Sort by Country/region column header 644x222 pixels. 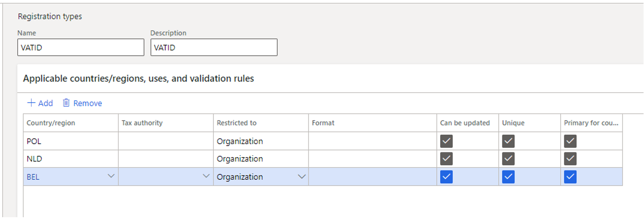pyautogui.click(x=51, y=123)
